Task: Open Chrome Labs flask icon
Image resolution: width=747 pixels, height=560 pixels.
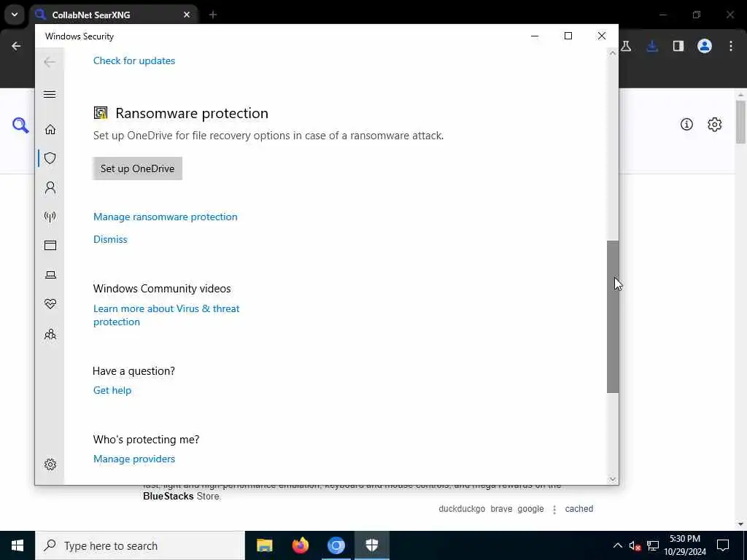Action: 626,46
